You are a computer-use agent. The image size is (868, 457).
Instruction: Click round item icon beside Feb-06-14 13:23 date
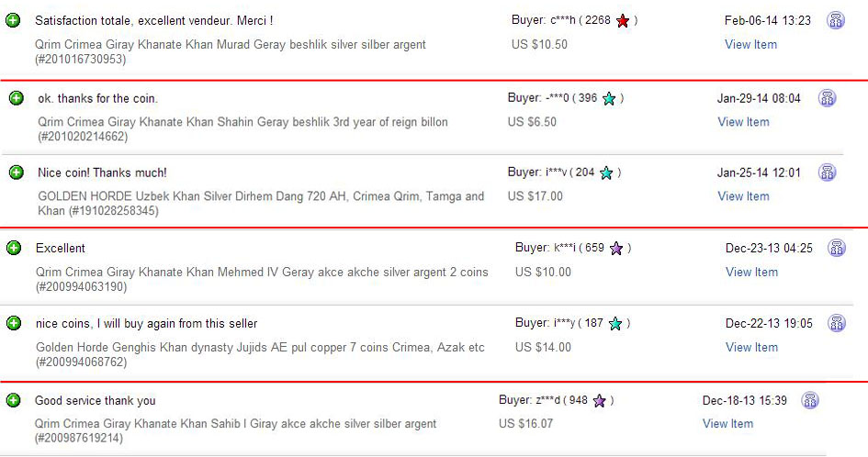(x=836, y=20)
